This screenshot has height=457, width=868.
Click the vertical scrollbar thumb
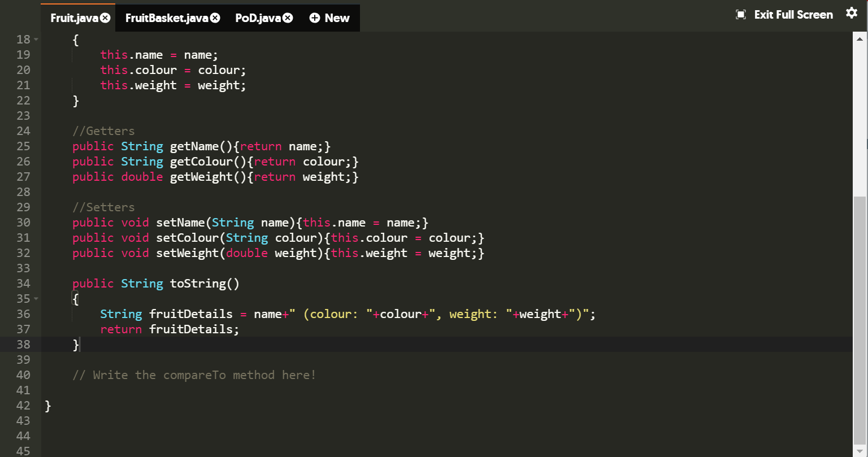click(x=860, y=320)
